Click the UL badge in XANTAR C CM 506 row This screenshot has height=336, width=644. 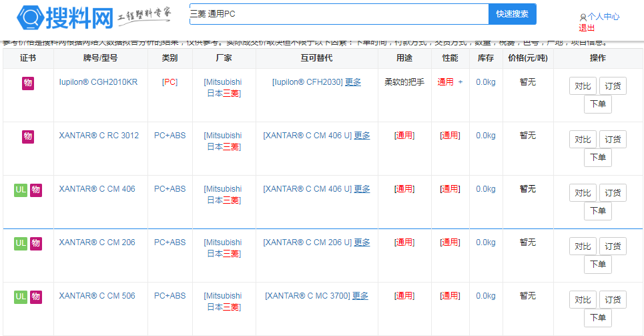click(21, 297)
